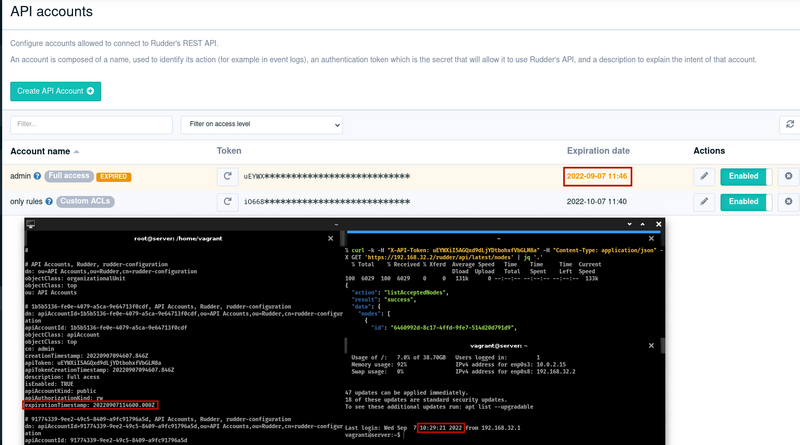The width and height of the screenshot is (800, 445).
Task: Click the terminal window monitor icon
Action: coord(31,224)
